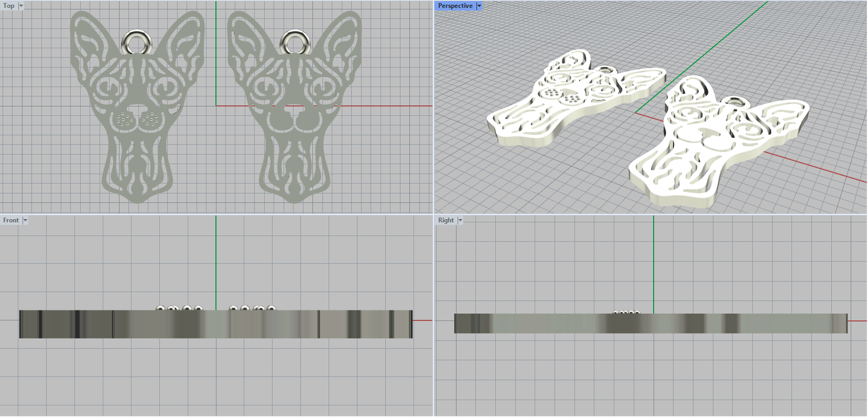This screenshot has height=419, width=868.
Task: Open the Perspective viewport menu arrow
Action: tap(479, 6)
